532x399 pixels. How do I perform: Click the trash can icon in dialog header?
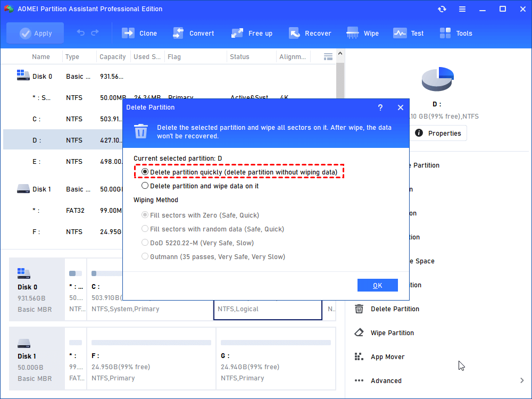coord(141,131)
